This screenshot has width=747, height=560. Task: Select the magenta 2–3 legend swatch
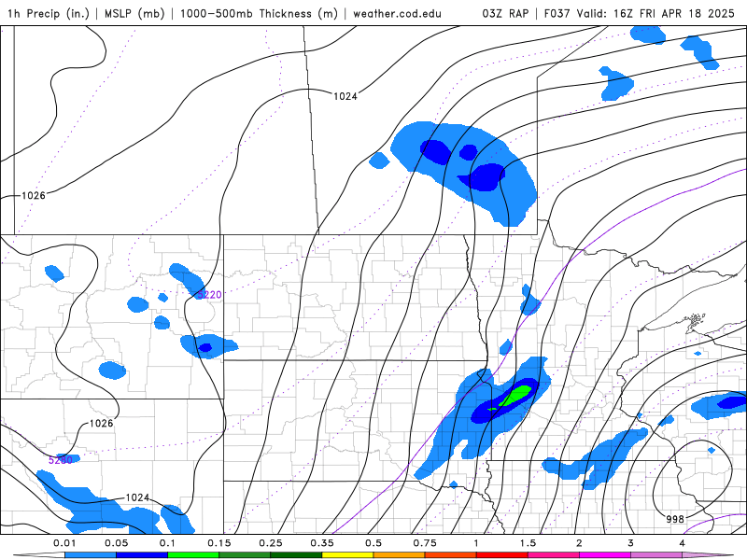[x=605, y=555]
